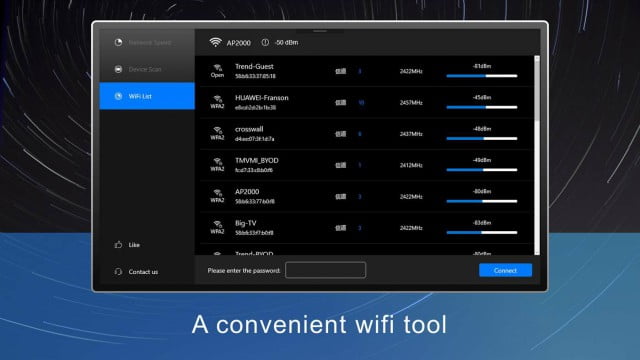640x360 pixels.
Task: Click the MAC address under Big-TV
Action: point(254,233)
